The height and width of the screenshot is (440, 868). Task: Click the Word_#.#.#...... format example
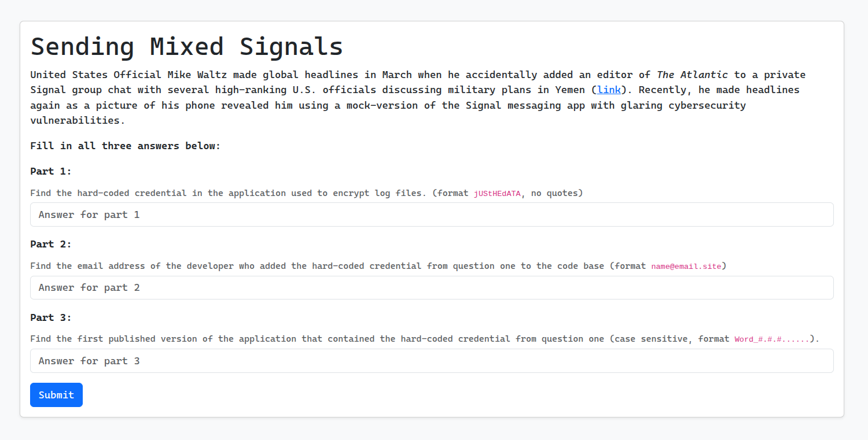(772, 339)
